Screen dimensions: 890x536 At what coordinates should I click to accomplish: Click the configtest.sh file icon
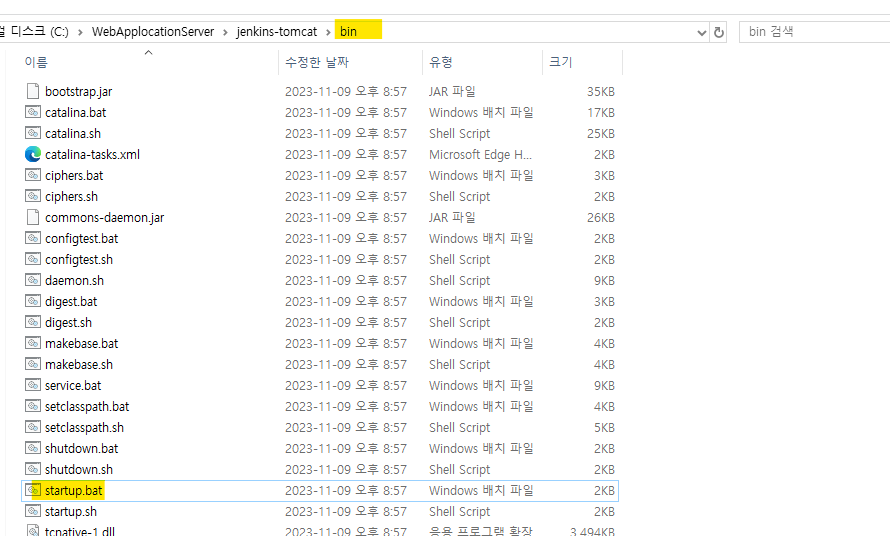33,259
